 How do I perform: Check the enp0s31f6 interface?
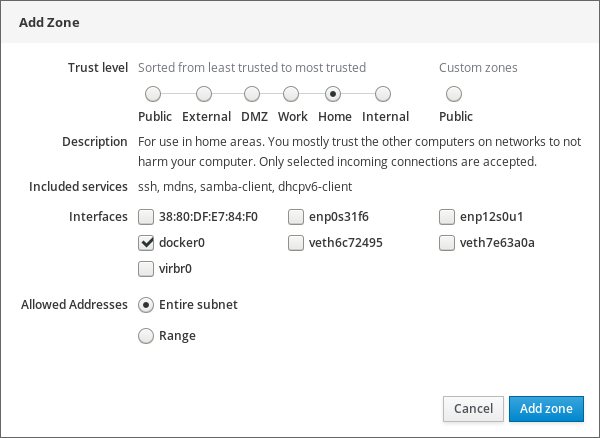[296, 216]
